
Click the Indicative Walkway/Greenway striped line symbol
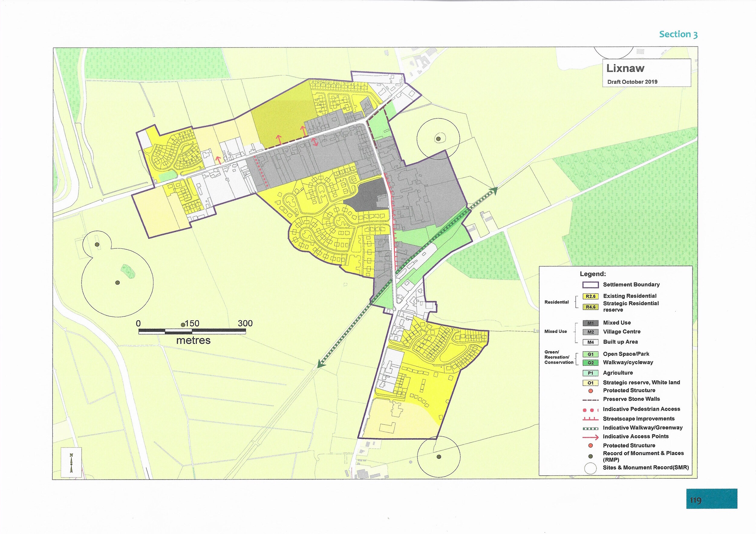[590, 429]
